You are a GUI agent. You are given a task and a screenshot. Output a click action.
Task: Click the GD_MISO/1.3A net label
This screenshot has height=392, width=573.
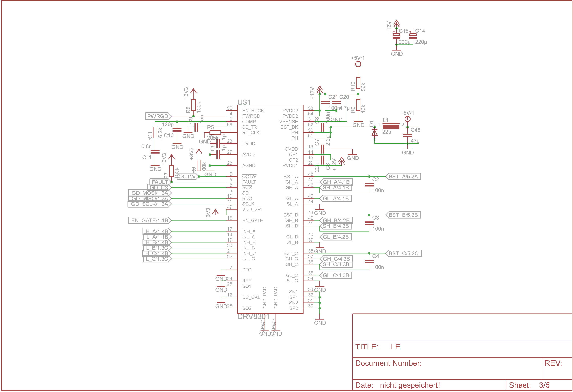pyautogui.click(x=150, y=199)
